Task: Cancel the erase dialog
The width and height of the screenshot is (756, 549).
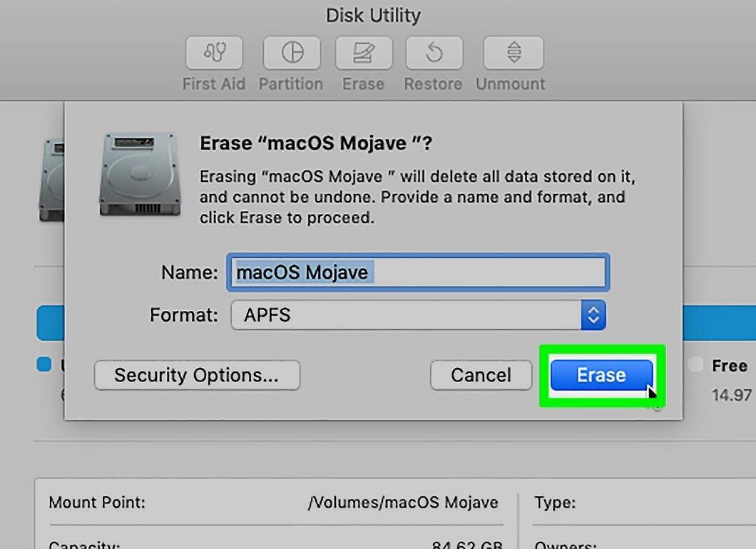Action: pyautogui.click(x=481, y=375)
